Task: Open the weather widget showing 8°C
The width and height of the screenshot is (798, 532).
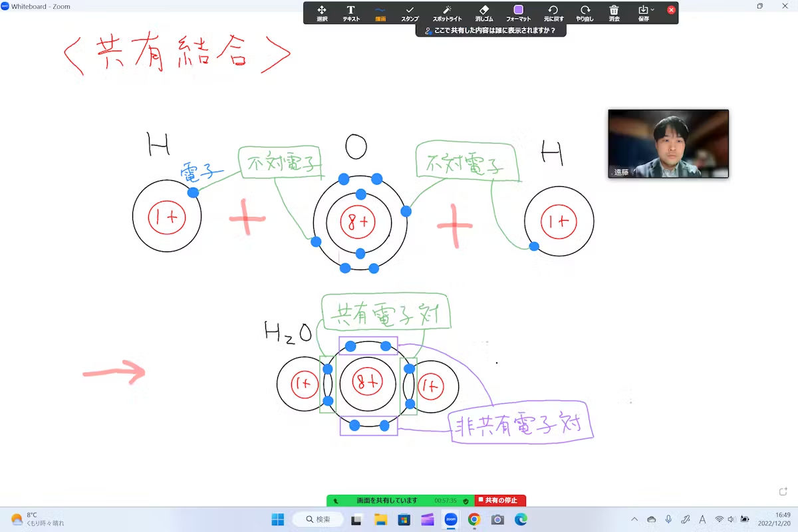Action: (x=37, y=519)
